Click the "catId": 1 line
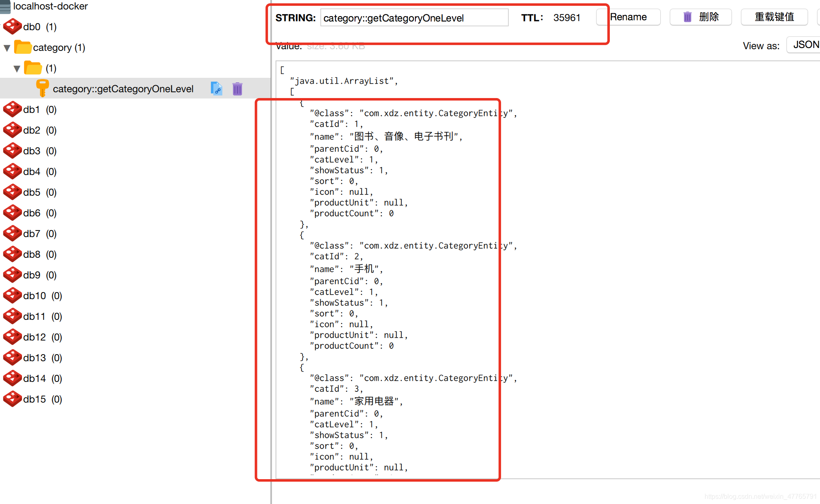 click(336, 124)
